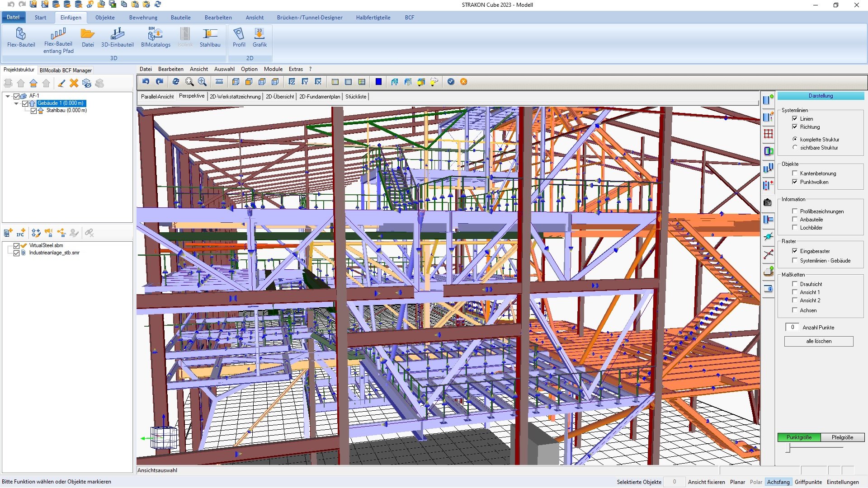Click the blue checkmark confirm icon
The height and width of the screenshot is (488, 868).
(451, 82)
